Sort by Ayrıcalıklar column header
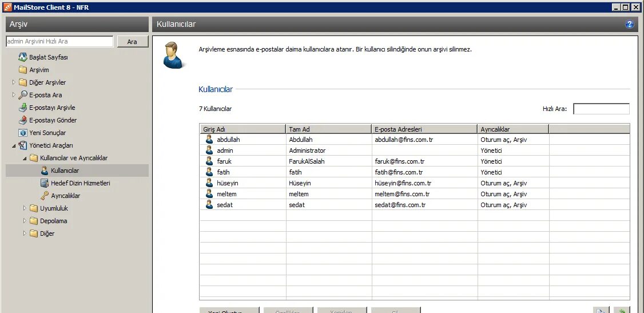 tap(512, 129)
